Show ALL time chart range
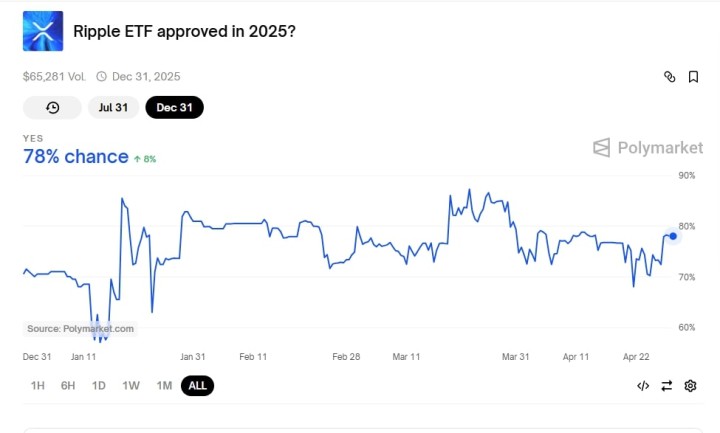 (x=197, y=386)
